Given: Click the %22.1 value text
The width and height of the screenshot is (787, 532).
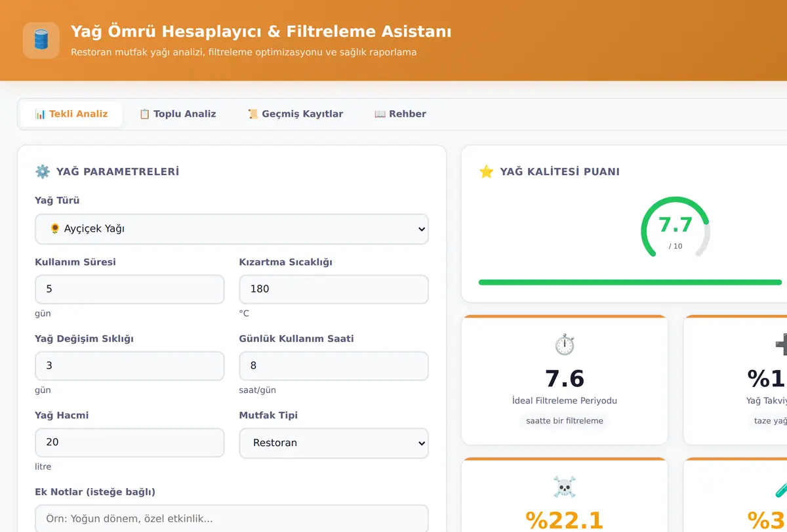Looking at the screenshot, I should (x=565, y=520).
